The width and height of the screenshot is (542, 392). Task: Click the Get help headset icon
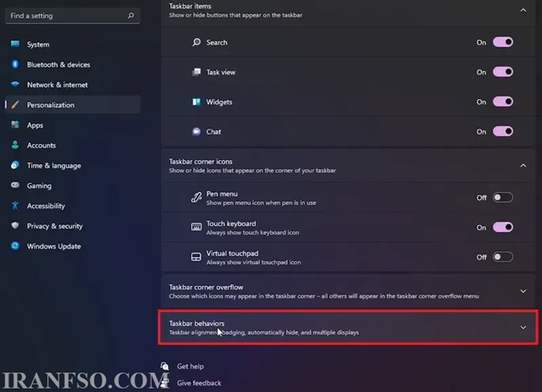(165, 366)
